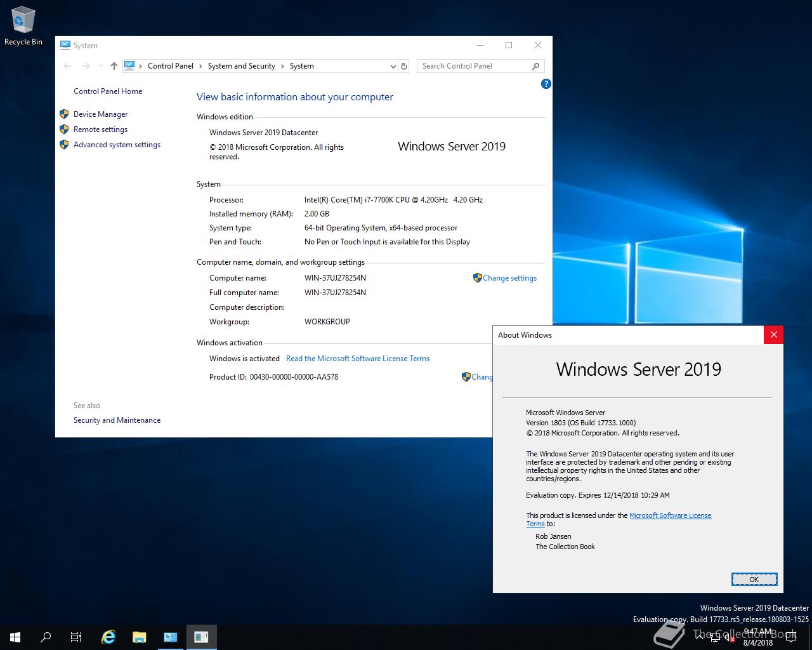Open Advanced system settings link
Screen dimensions: 812x650
(117, 145)
